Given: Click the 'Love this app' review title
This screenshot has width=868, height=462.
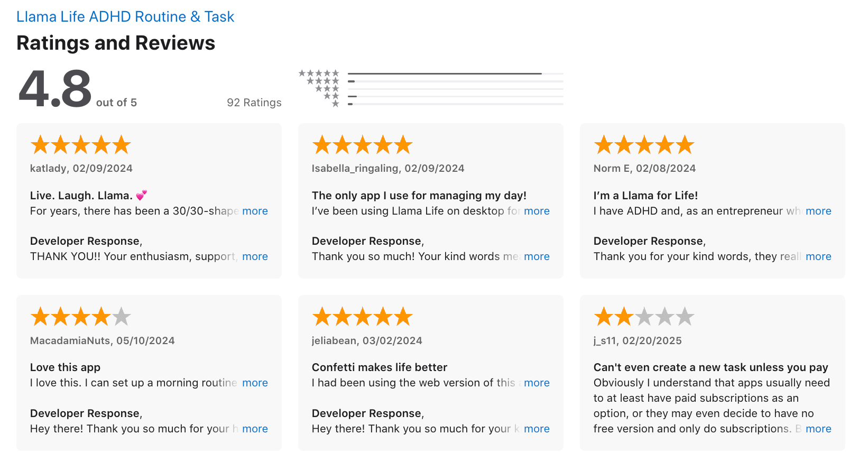Looking at the screenshot, I should pyautogui.click(x=65, y=367).
